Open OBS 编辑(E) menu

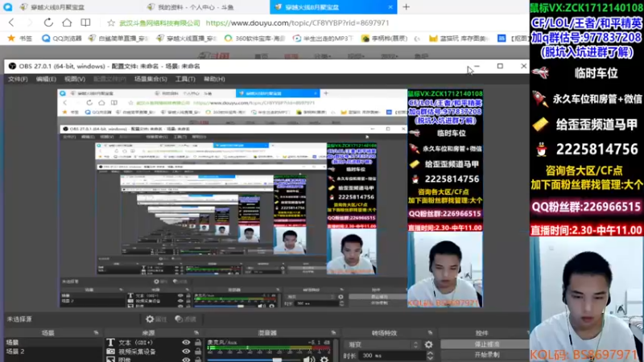[x=46, y=79]
